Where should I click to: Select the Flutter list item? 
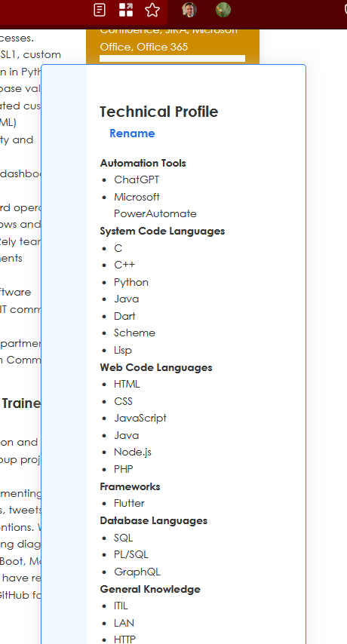click(x=129, y=504)
